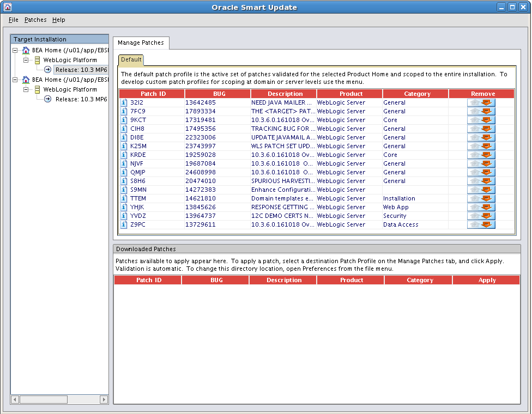The width and height of the screenshot is (532, 414).
Task: Remove patch DI8E using its arrow button
Action: (x=481, y=137)
